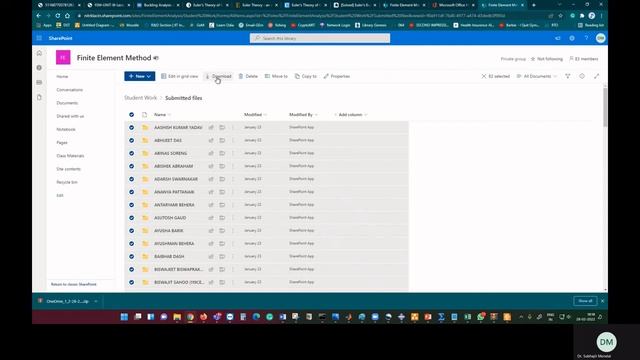
Task: Open Windows Start button on taskbar
Action: [124, 317]
